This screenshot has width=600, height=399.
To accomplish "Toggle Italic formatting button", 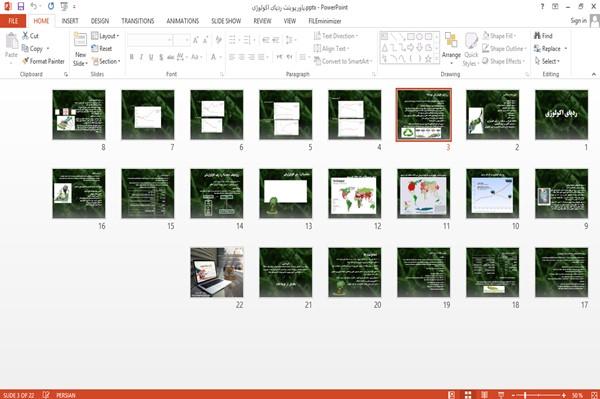I will pos(141,57).
